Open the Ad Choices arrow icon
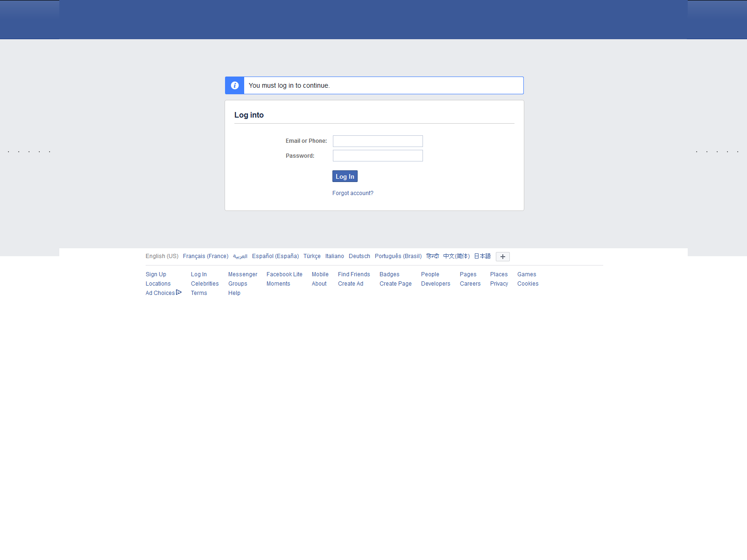The width and height of the screenshot is (747, 560). pos(179,293)
